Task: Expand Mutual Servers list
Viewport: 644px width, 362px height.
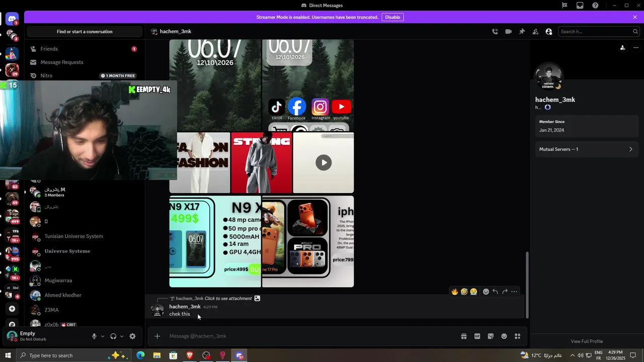Action: [586, 149]
